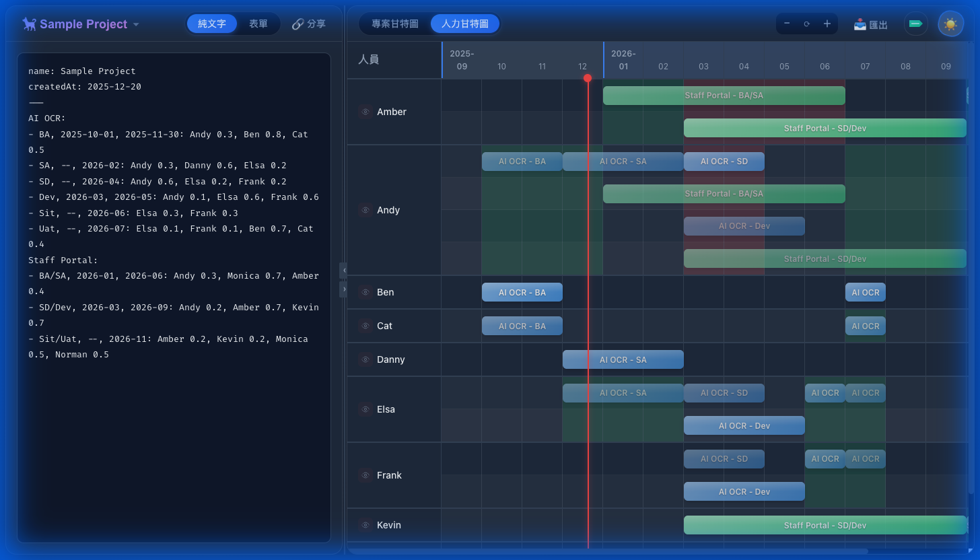Click the Staff Portal - SD/Dev bar for Kevin
The height and width of the screenshot is (560, 980).
coord(825,525)
